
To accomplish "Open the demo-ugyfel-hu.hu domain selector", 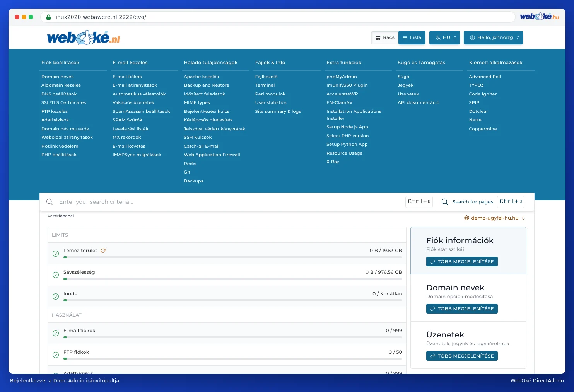I will pos(495,218).
